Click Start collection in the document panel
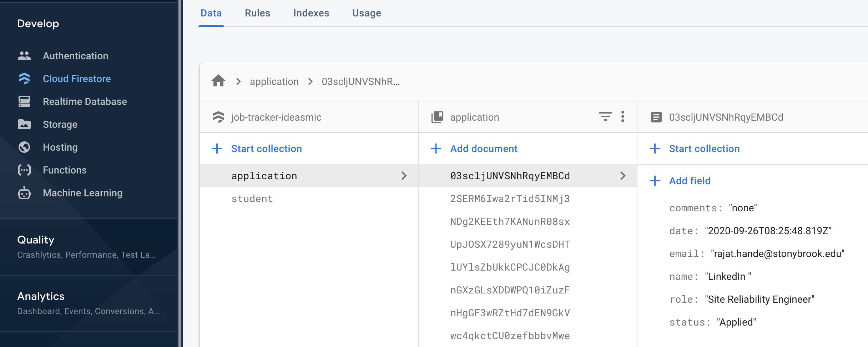This screenshot has height=347, width=868. click(705, 149)
